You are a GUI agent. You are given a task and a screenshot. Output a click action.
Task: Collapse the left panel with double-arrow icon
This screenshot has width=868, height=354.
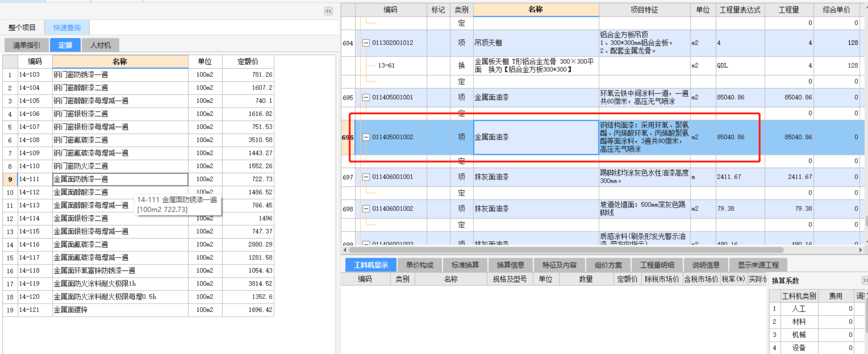[329, 11]
